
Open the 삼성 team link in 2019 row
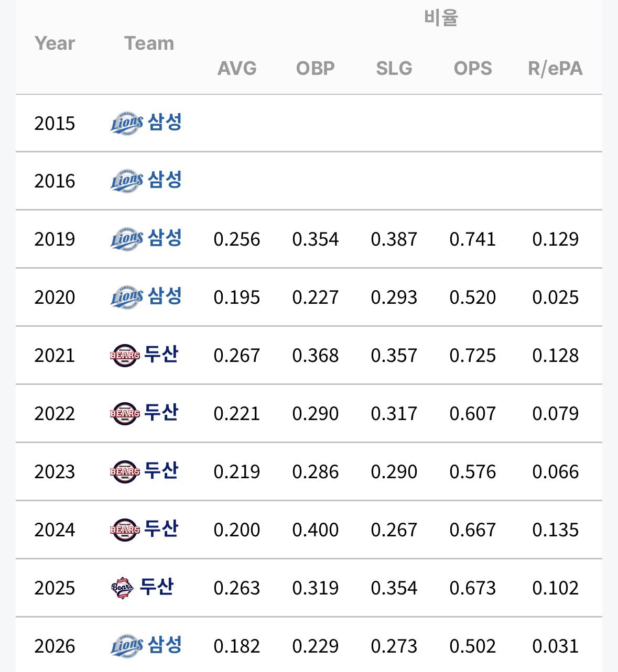[x=165, y=238]
